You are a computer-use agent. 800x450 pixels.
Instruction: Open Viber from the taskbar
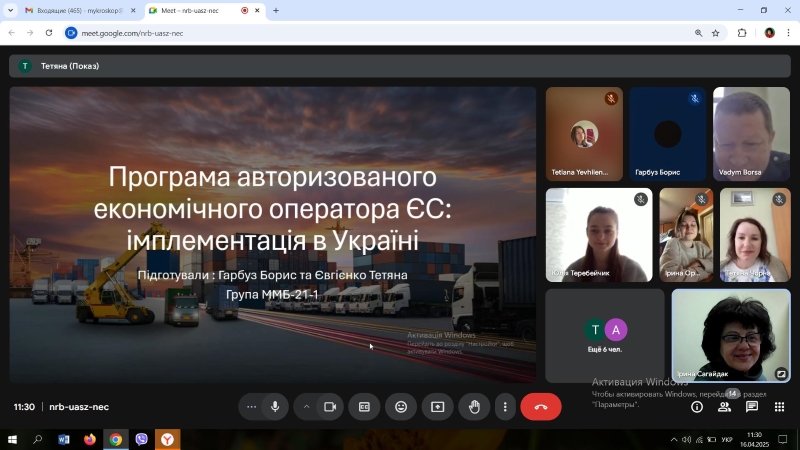141,439
